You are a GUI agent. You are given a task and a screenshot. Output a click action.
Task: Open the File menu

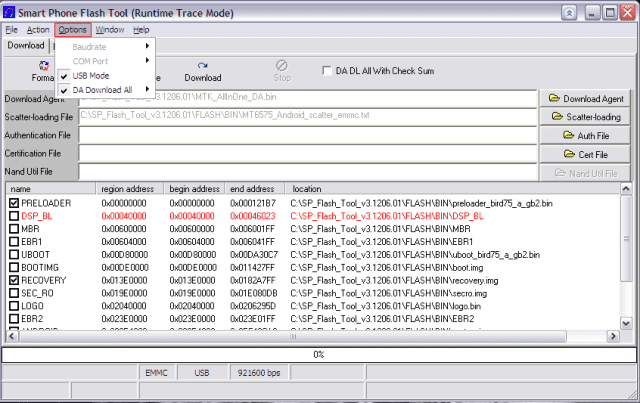coord(11,30)
